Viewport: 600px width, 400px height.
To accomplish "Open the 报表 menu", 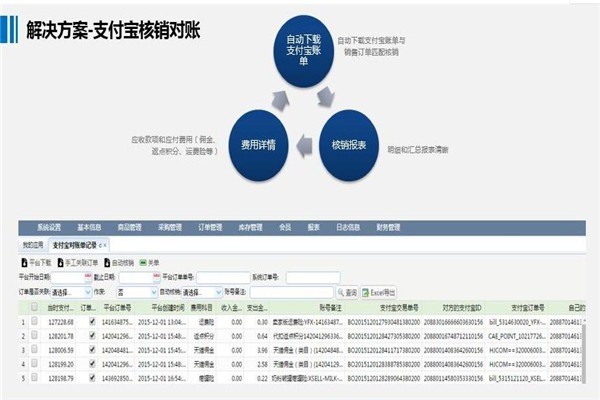I will [x=313, y=227].
